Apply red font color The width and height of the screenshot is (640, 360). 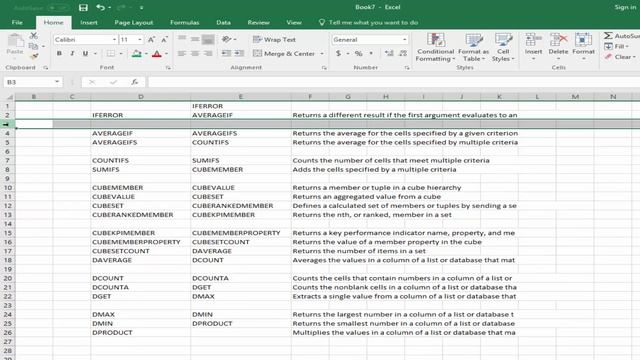[157, 53]
